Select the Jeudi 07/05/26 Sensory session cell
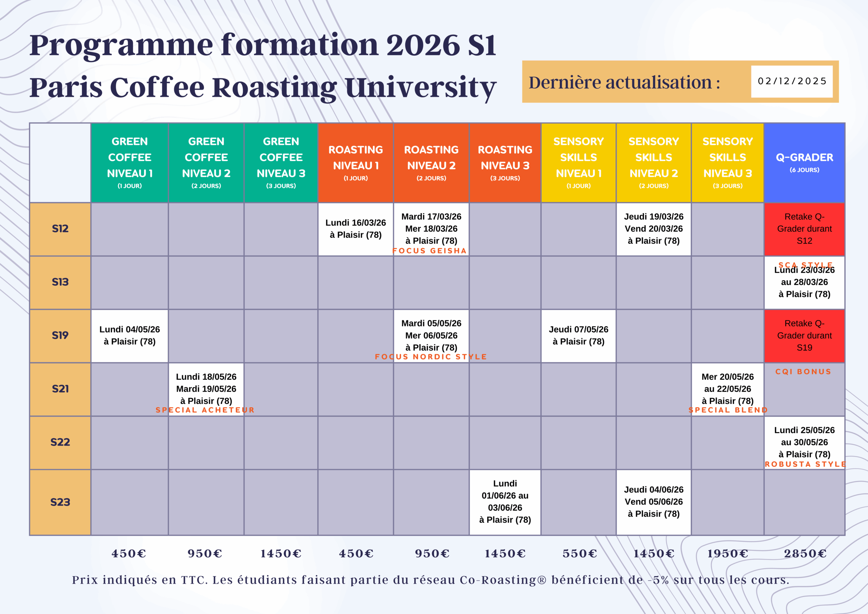The image size is (868, 614). click(x=578, y=336)
